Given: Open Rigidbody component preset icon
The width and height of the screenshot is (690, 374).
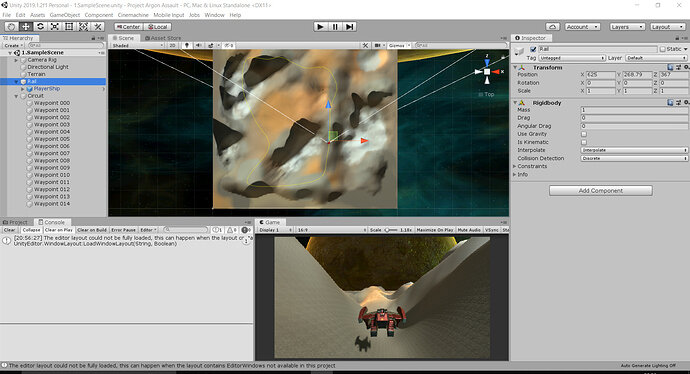Looking at the screenshot, I should [678, 103].
